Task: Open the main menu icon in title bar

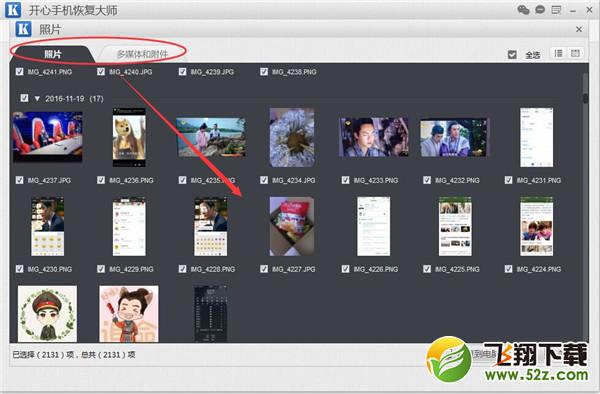Action: (x=556, y=10)
